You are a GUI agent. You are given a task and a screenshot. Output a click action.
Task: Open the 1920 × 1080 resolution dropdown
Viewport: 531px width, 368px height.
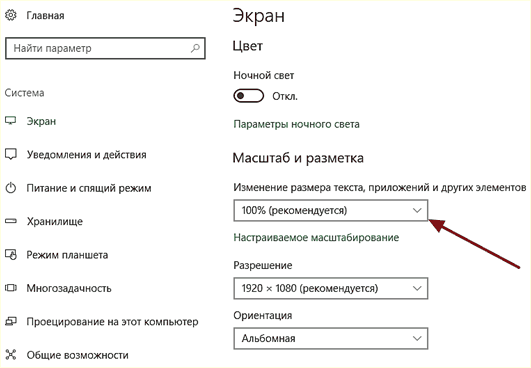pyautogui.click(x=331, y=288)
